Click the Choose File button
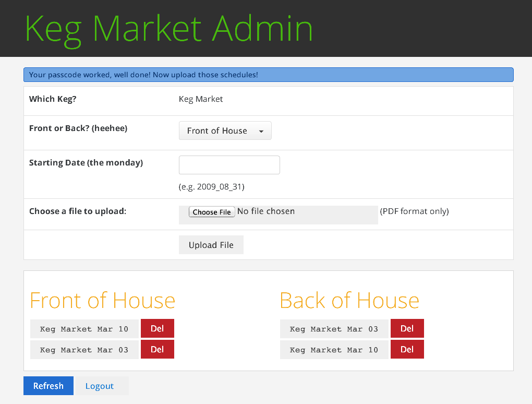The height and width of the screenshot is (404, 532). 212,212
